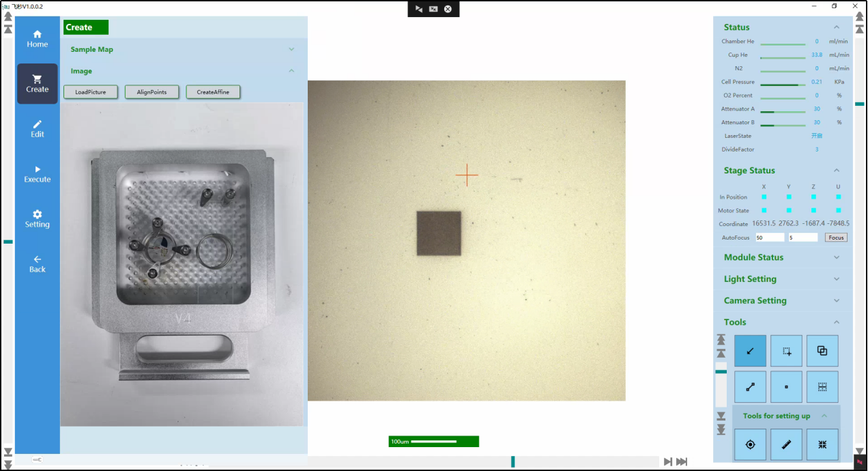Open the ruler measurement tool
The image size is (868, 471).
[786, 444]
